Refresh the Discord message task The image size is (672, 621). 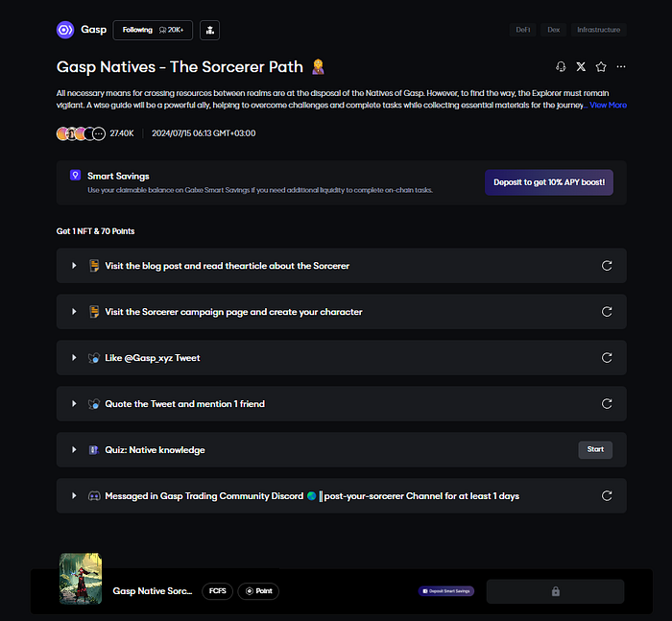point(607,496)
